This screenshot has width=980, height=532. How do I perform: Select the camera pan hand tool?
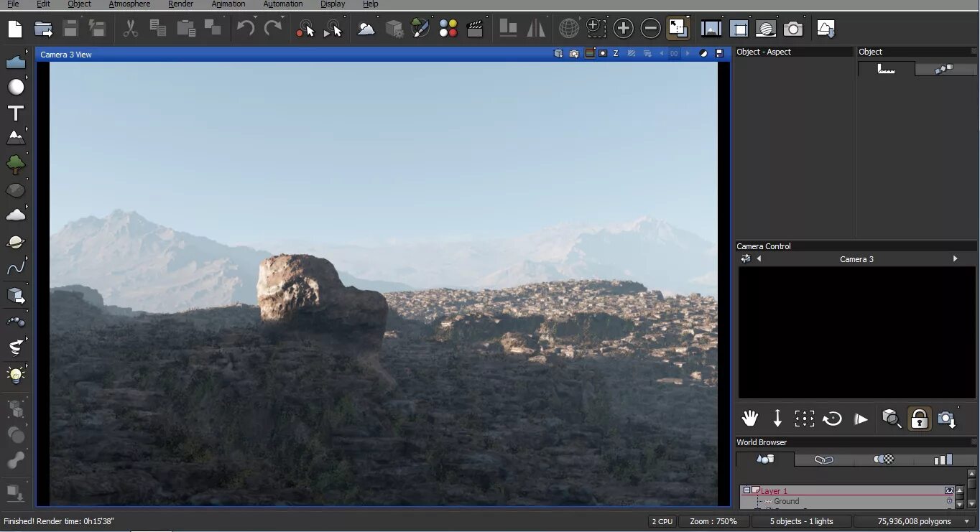point(750,419)
